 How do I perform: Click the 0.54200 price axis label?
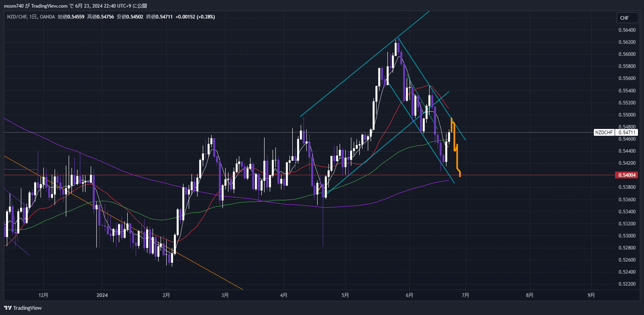(x=627, y=163)
